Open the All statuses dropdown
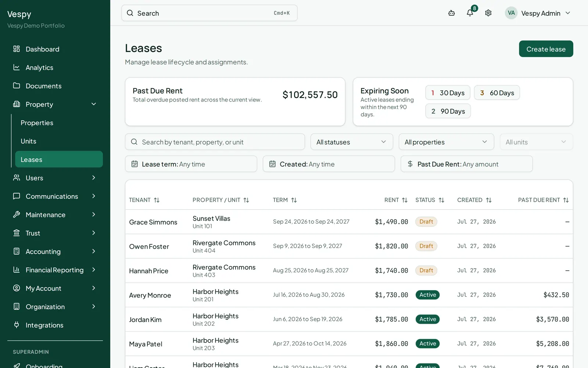The height and width of the screenshot is (368, 588). pyautogui.click(x=352, y=142)
